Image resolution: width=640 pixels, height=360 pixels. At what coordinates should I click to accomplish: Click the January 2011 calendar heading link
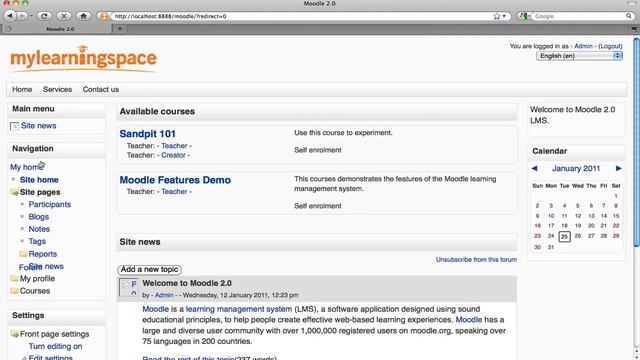[x=576, y=168]
